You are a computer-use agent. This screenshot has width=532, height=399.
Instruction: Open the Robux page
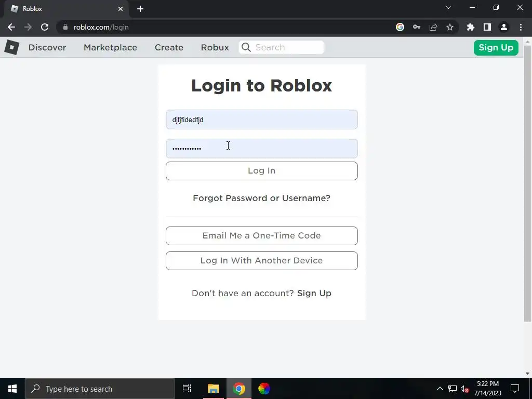click(215, 47)
